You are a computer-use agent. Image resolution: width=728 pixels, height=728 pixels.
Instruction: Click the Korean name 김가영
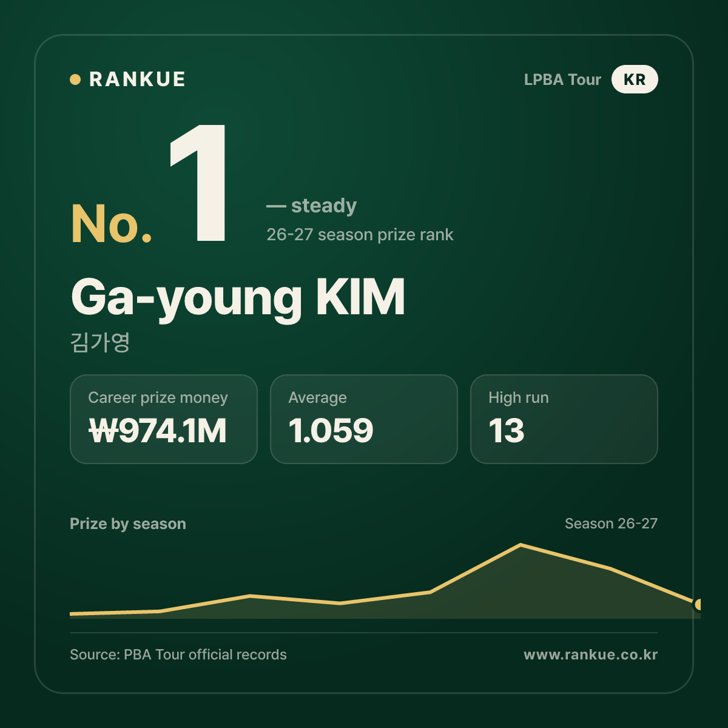[x=100, y=342]
